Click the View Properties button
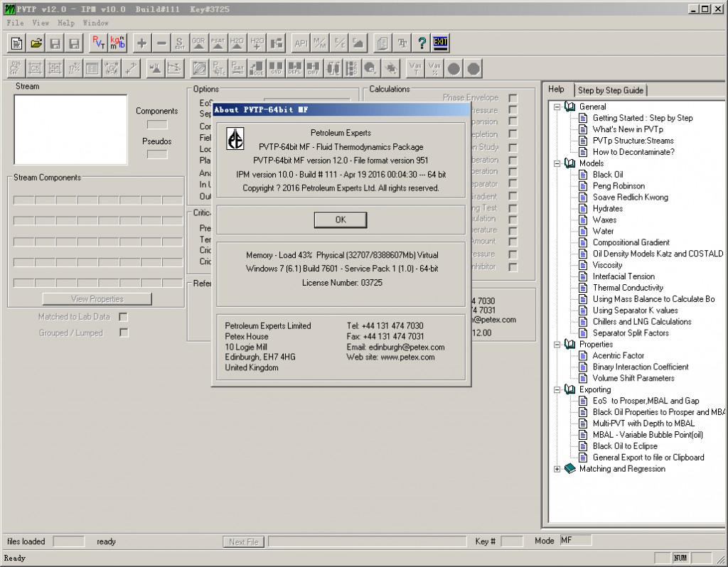This screenshot has width=728, height=567. click(97, 299)
